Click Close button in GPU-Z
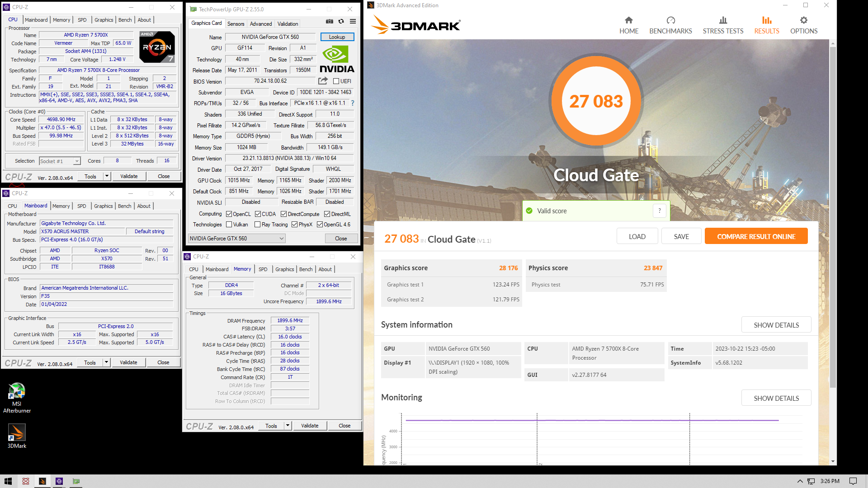This screenshot has height=488, width=868. coord(341,239)
